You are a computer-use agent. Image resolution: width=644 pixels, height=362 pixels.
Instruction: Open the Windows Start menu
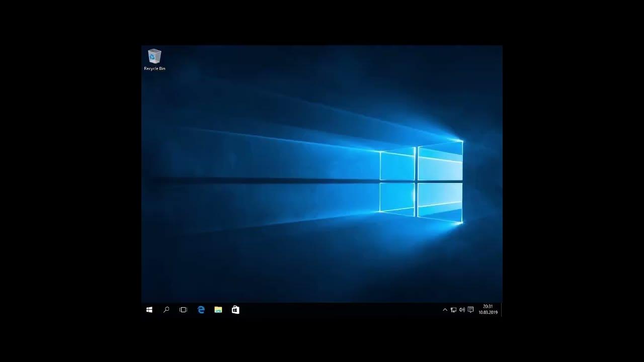point(149,310)
